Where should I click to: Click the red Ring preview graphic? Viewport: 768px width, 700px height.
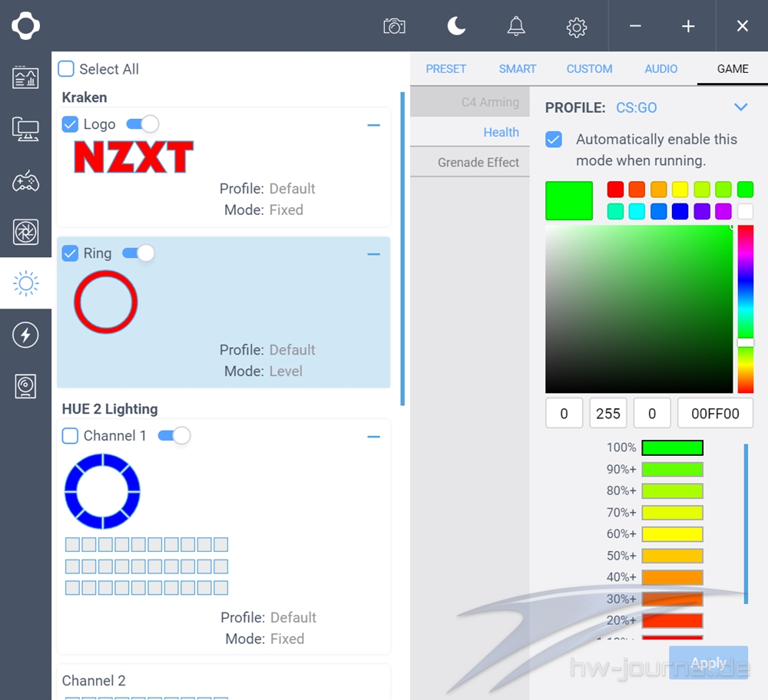pos(106,302)
